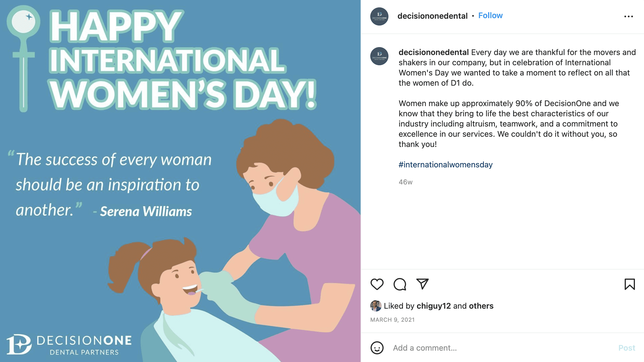The height and width of the screenshot is (362, 644).
Task: Open chiguy12's profile from likes
Action: (434, 306)
